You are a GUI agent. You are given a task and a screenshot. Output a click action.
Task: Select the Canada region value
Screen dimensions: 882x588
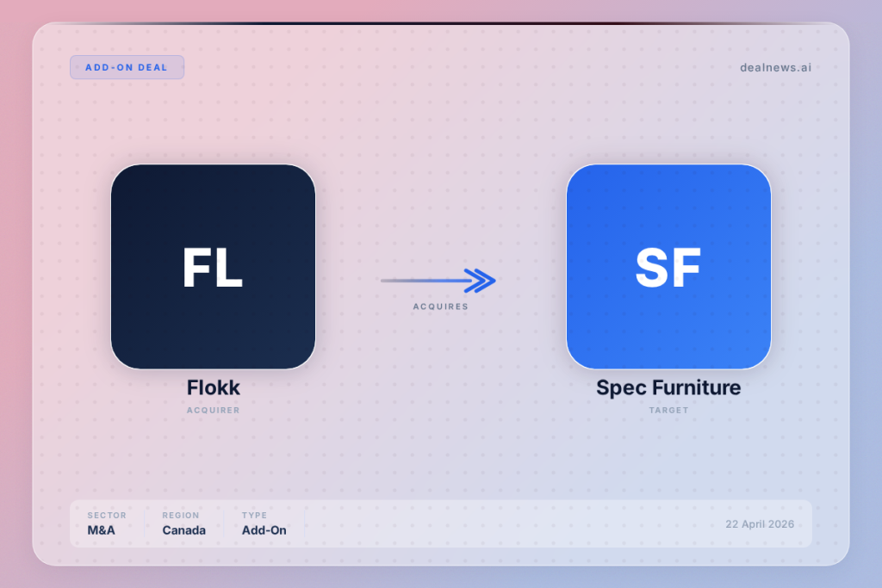pos(183,530)
